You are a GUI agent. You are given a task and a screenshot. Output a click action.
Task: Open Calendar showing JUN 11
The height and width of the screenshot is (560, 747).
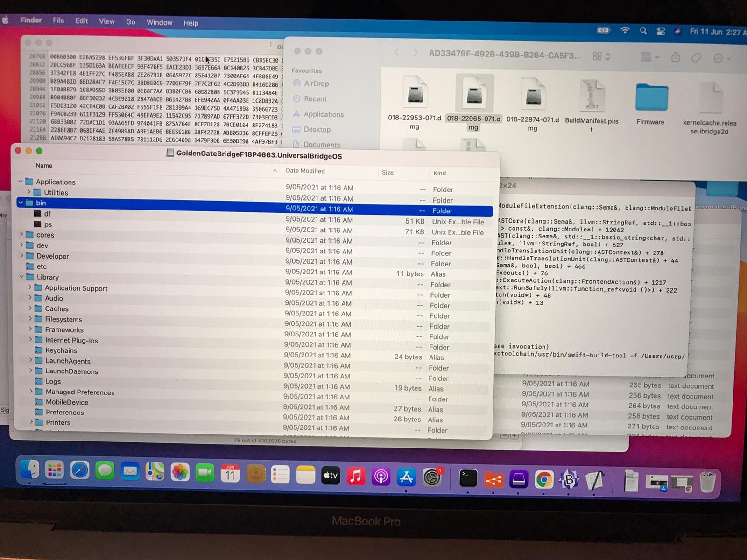230,474
